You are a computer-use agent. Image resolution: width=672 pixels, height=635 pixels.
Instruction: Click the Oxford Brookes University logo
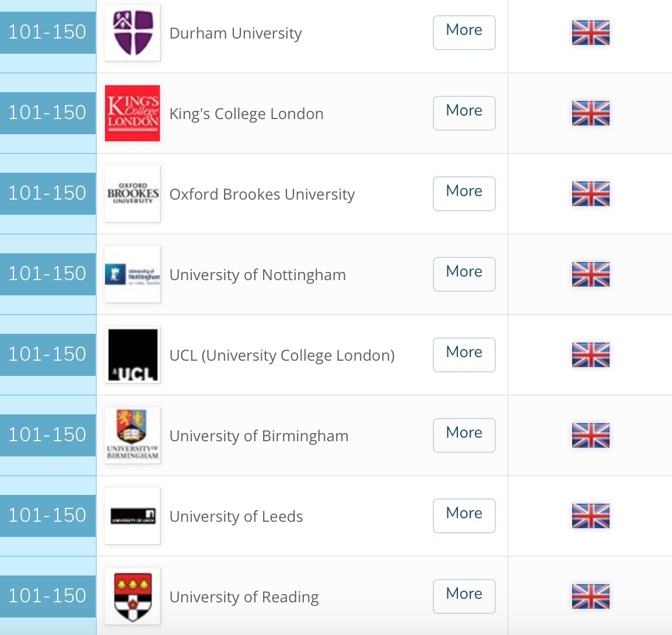[x=132, y=194]
